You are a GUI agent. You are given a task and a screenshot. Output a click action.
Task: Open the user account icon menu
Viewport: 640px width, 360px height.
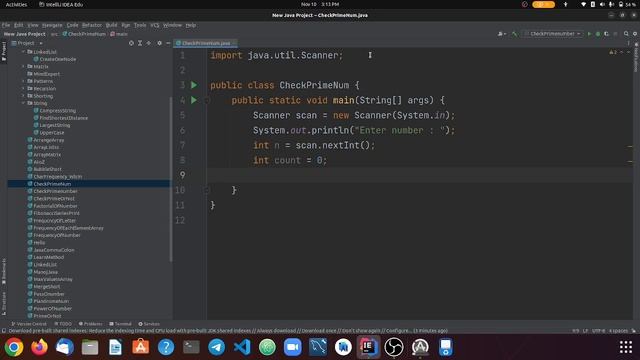click(x=502, y=34)
